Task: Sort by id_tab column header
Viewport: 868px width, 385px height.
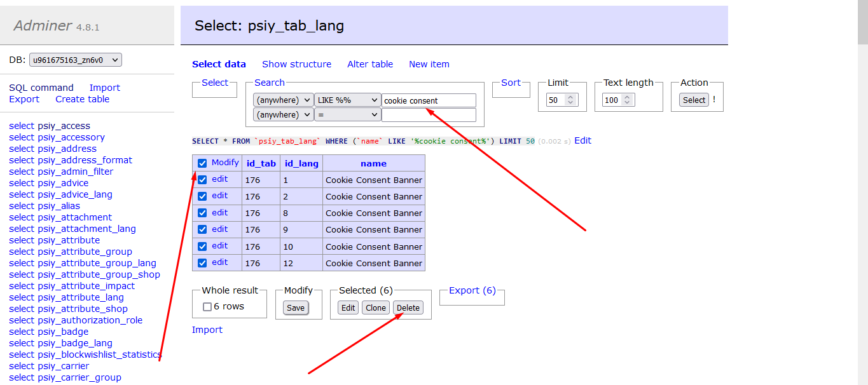Action: click(261, 163)
